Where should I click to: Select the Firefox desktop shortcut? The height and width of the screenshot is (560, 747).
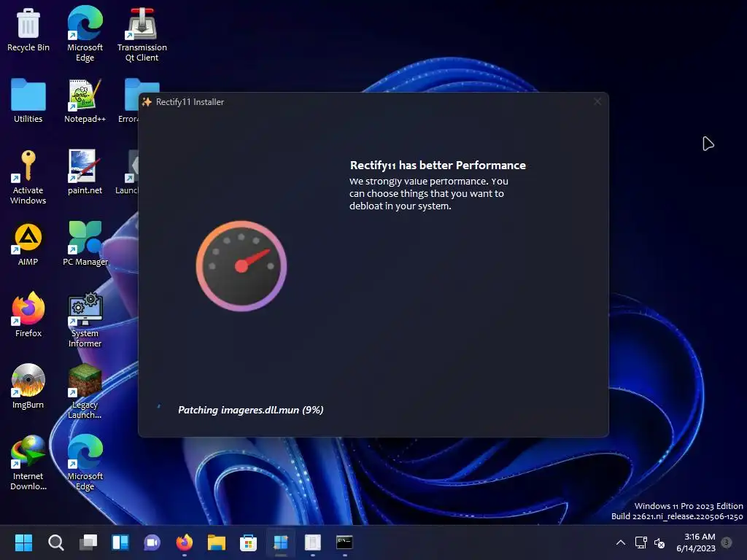28,314
